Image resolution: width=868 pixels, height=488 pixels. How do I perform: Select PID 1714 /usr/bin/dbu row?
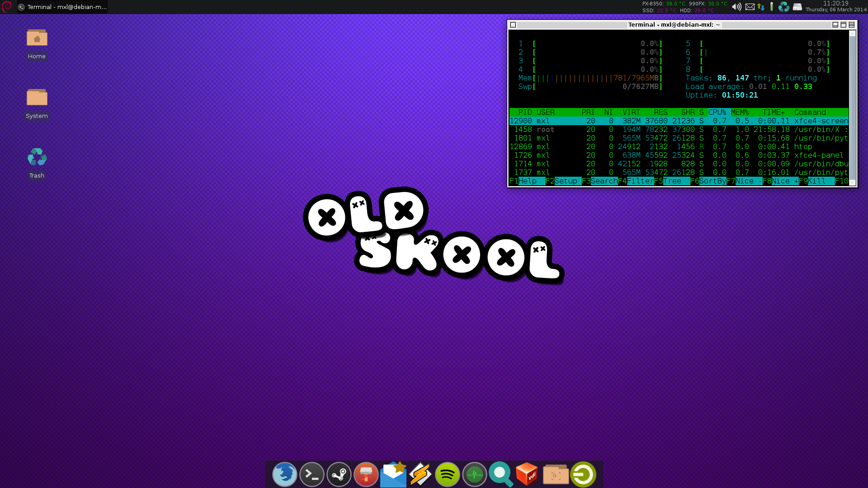679,164
